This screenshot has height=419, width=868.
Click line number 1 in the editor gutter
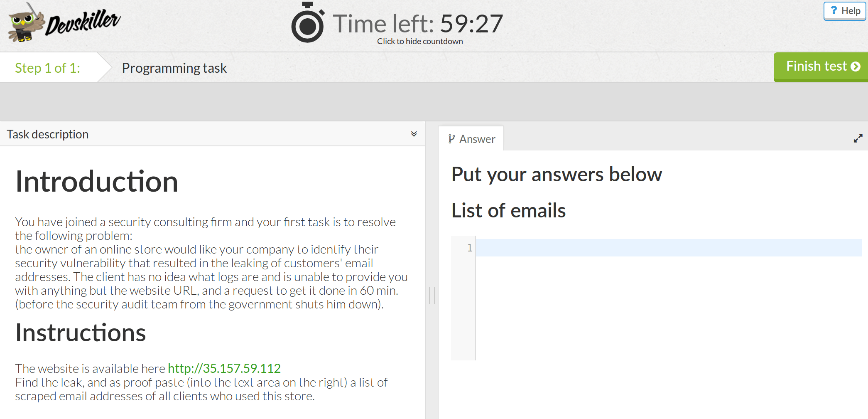point(469,248)
